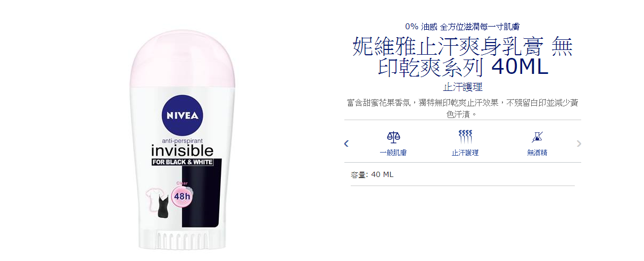Show next features with the right chevron
This screenshot has width=644, height=261.
[579, 144]
